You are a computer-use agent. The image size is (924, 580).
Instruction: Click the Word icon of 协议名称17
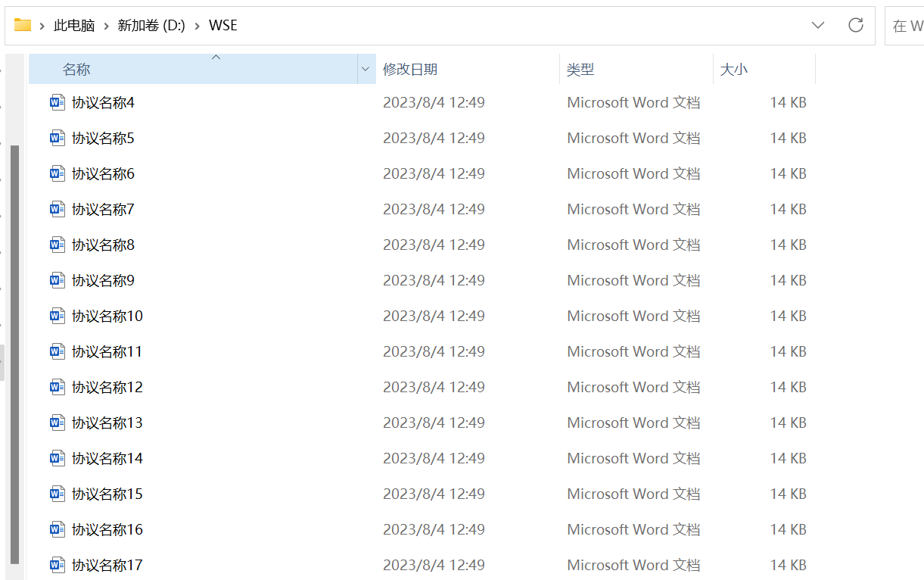point(58,565)
